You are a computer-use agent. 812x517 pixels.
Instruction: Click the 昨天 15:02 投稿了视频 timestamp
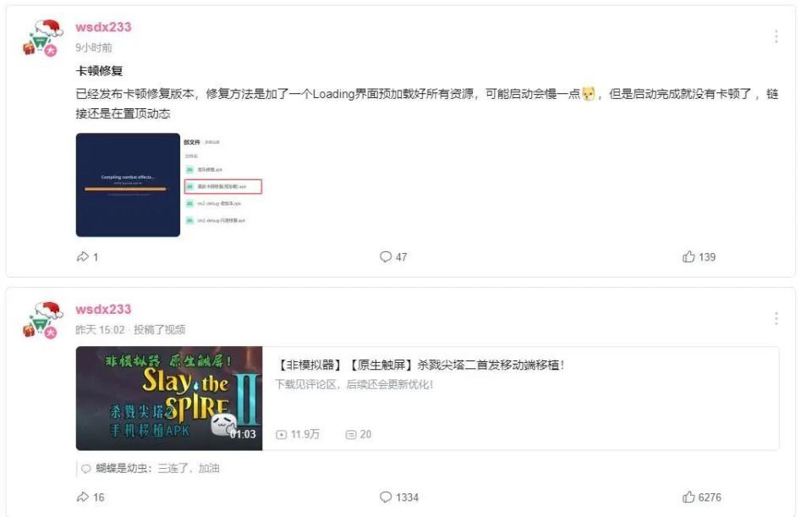[130, 329]
